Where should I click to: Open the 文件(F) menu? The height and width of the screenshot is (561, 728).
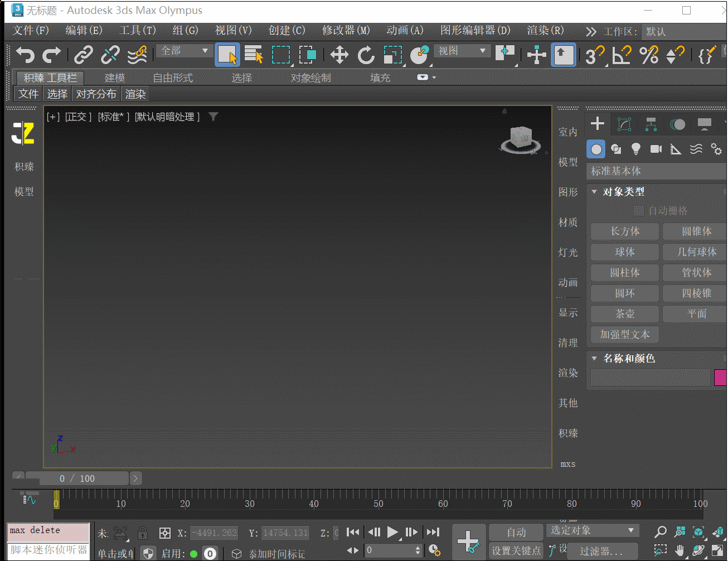tap(31, 30)
